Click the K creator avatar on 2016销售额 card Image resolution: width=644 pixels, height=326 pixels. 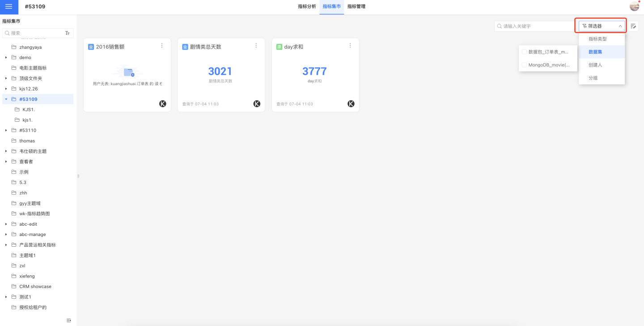click(x=163, y=104)
